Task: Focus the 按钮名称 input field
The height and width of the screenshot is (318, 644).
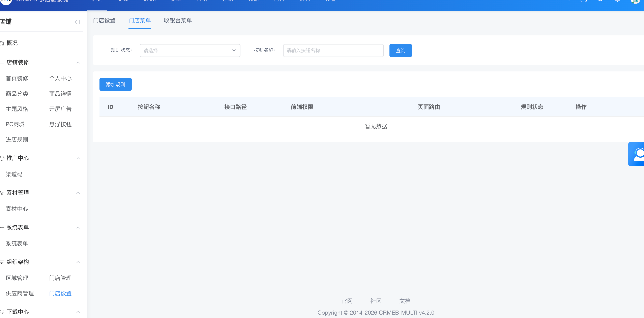Action: pos(333,51)
